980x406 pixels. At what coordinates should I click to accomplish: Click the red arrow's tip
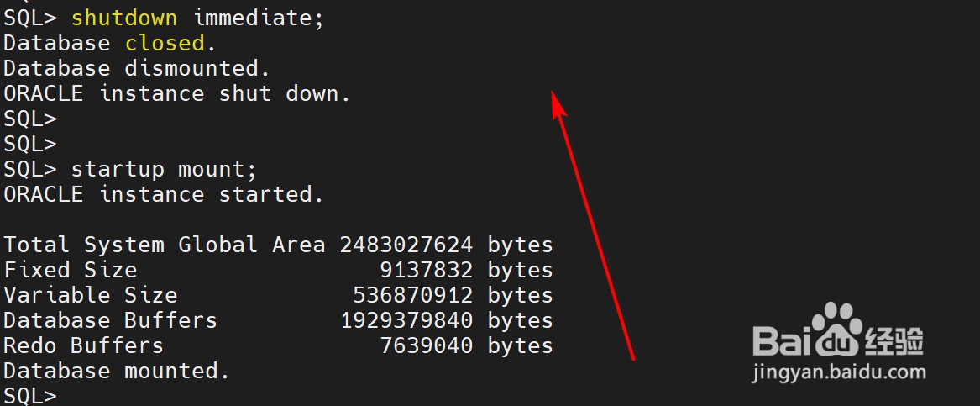tap(553, 94)
